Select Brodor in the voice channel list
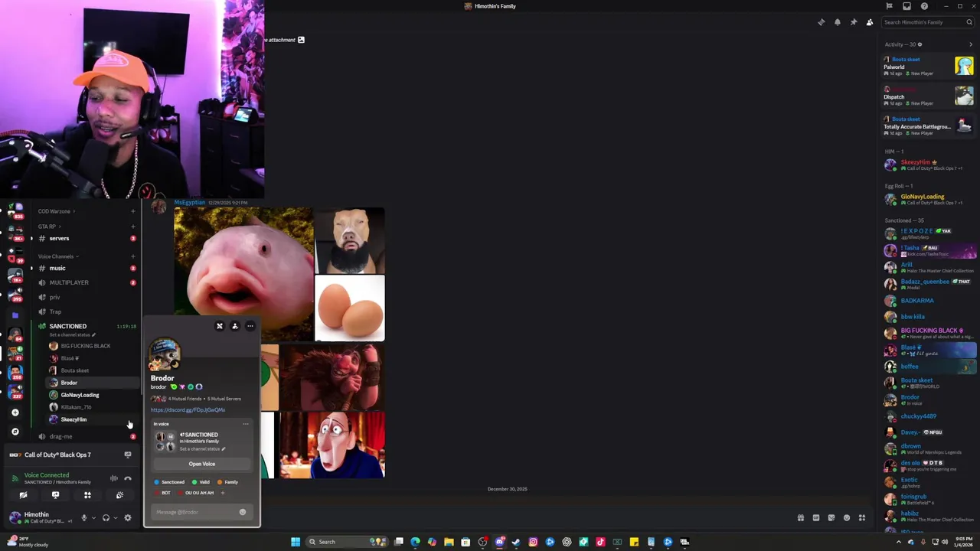This screenshot has width=980, height=551. point(92,383)
